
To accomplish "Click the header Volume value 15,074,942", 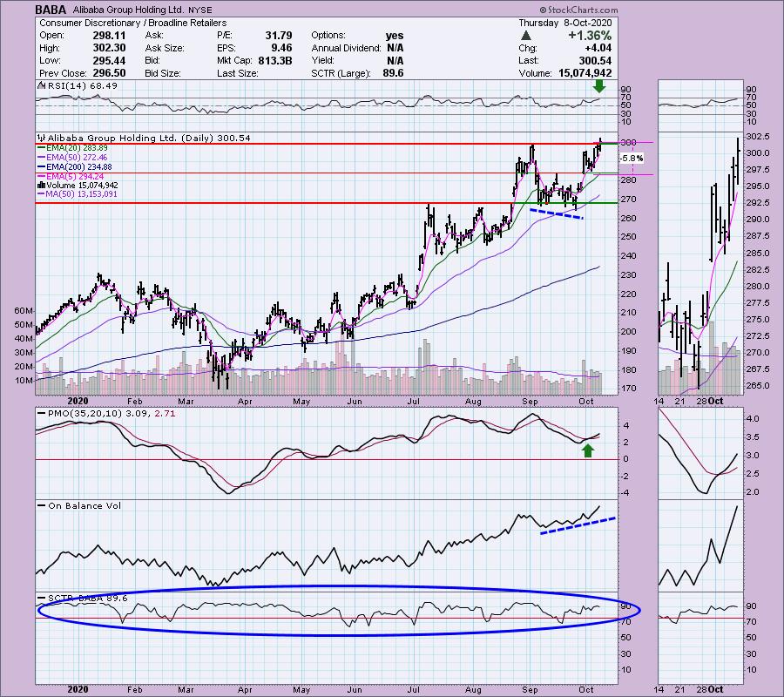I will pyautogui.click(x=584, y=73).
